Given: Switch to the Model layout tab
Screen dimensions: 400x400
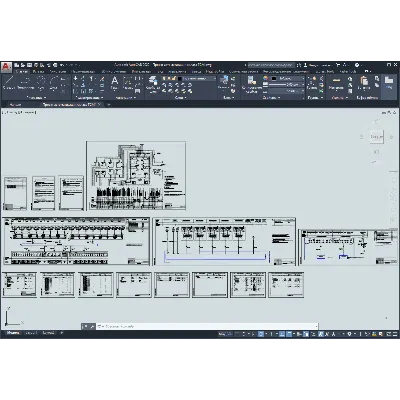Looking at the screenshot, I should click(x=13, y=333).
